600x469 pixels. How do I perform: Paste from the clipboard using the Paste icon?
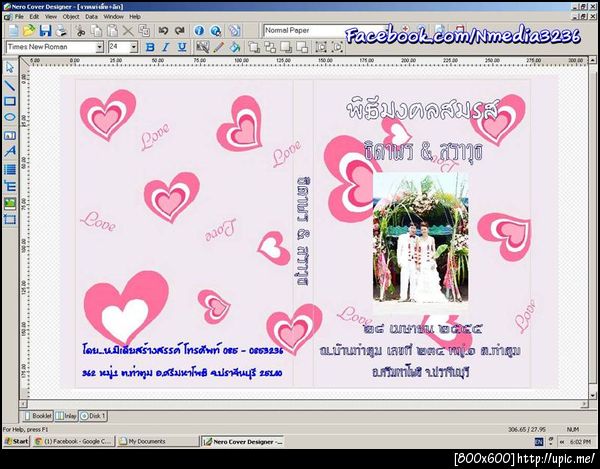[112, 31]
